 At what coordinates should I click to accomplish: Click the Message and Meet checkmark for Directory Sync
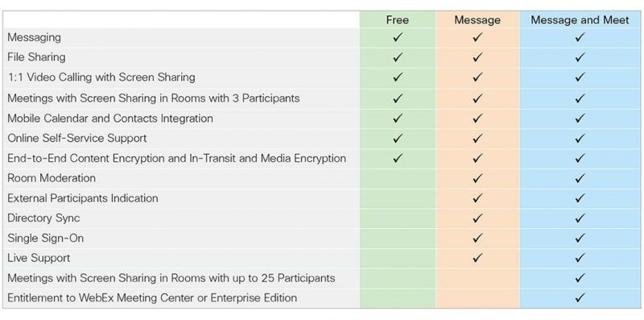580,218
